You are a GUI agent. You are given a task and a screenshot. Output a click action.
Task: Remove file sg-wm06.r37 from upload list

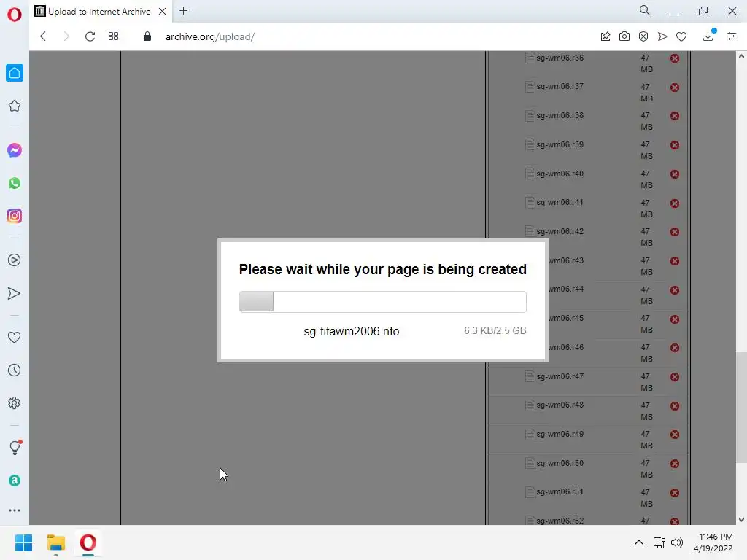click(x=675, y=87)
